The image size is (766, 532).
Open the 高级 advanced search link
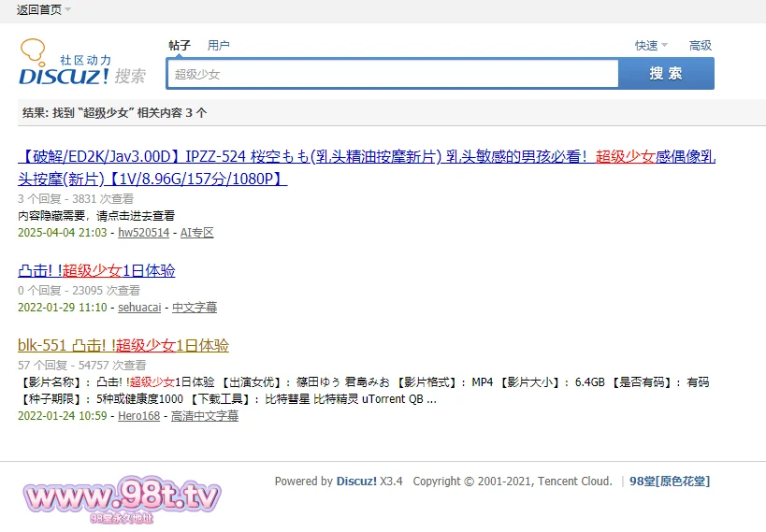700,45
